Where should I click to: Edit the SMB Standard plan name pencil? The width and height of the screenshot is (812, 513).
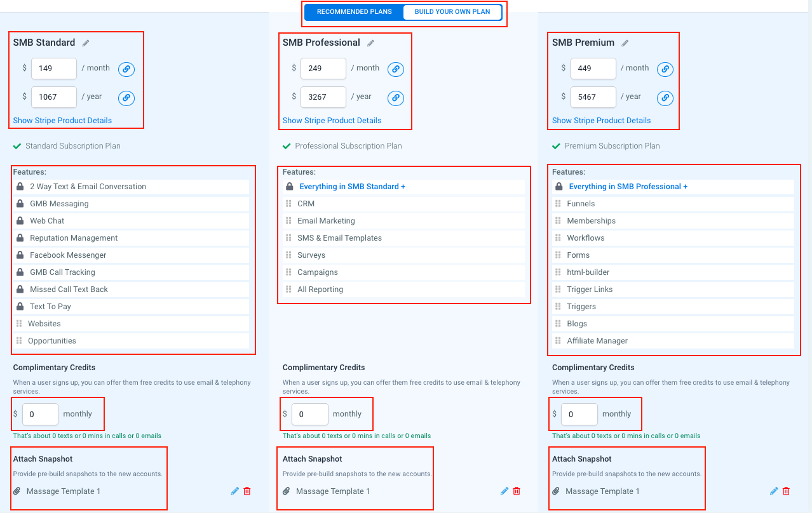tap(86, 43)
